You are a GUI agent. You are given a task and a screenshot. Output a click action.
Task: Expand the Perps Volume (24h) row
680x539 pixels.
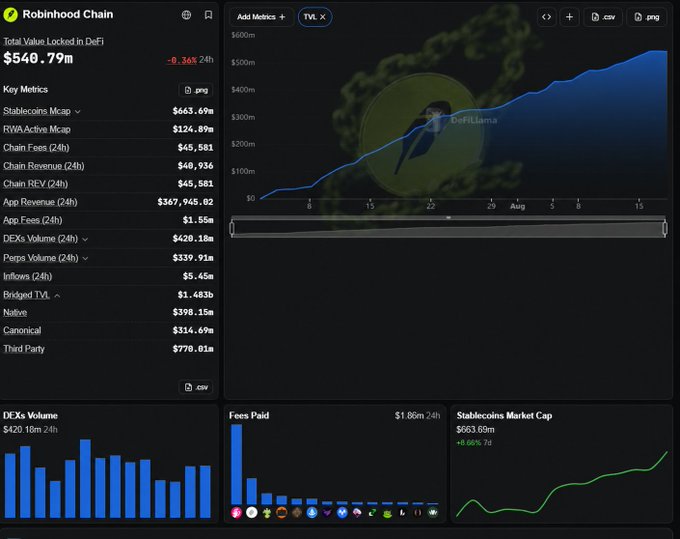click(85, 258)
